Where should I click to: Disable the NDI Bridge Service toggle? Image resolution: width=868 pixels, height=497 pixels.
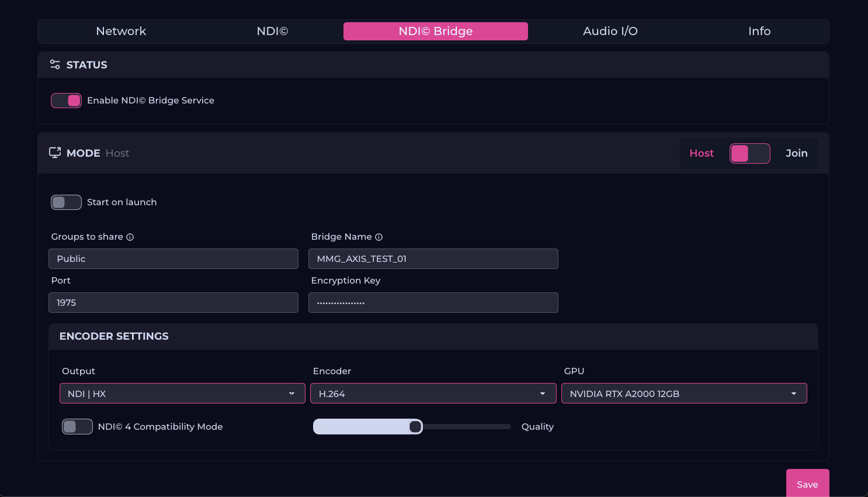pyautogui.click(x=66, y=101)
